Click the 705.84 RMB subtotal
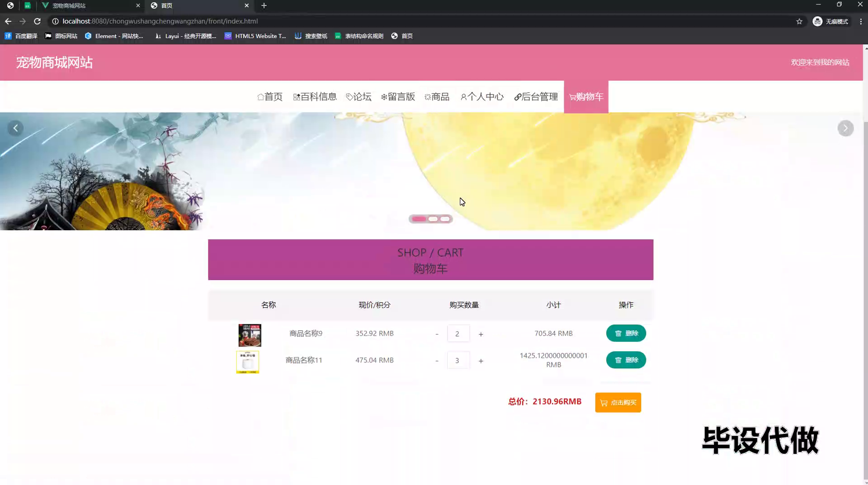Image resolution: width=868 pixels, height=485 pixels. (x=553, y=333)
